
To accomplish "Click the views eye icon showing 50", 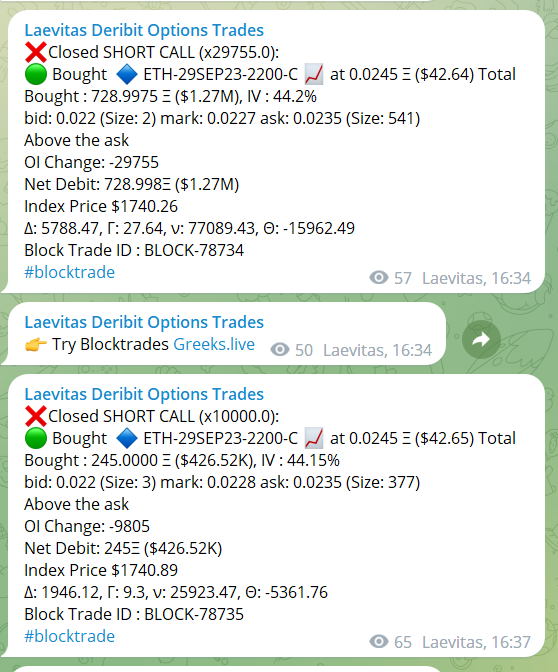I will click(x=280, y=350).
